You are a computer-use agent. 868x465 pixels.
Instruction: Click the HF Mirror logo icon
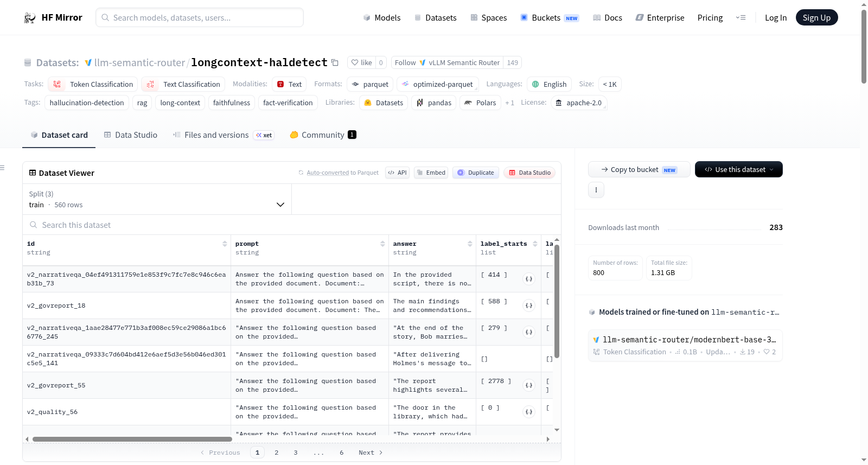point(30,18)
